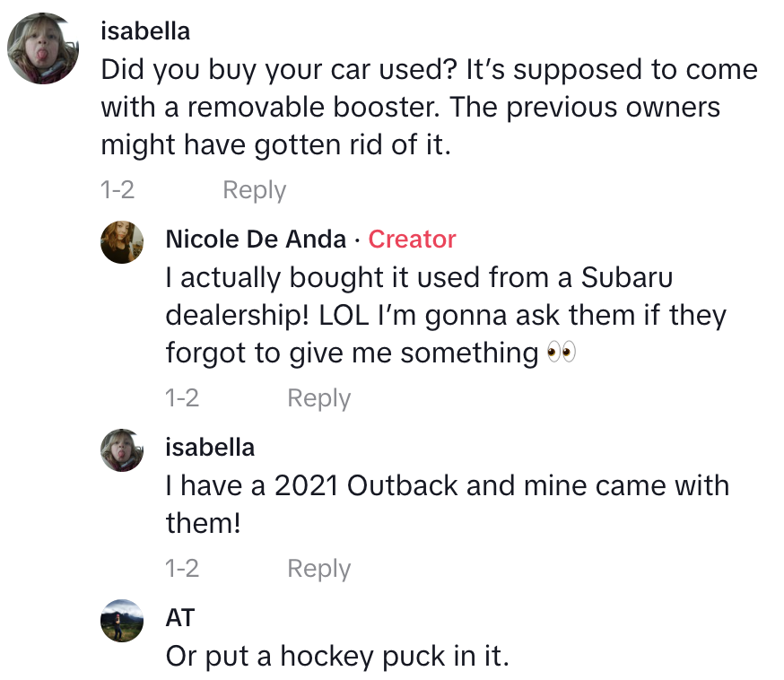Reply to isabella's 2021 Outback comment

click(318, 569)
